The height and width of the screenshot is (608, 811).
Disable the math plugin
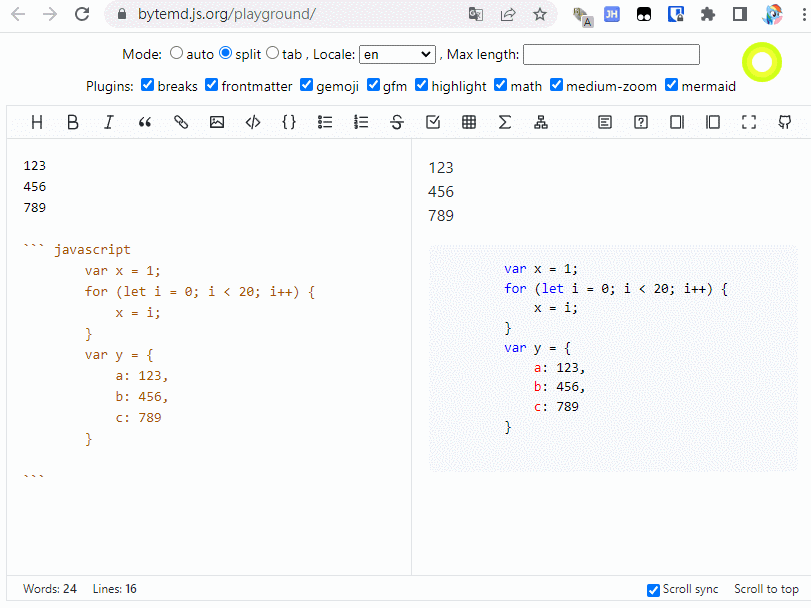click(501, 84)
